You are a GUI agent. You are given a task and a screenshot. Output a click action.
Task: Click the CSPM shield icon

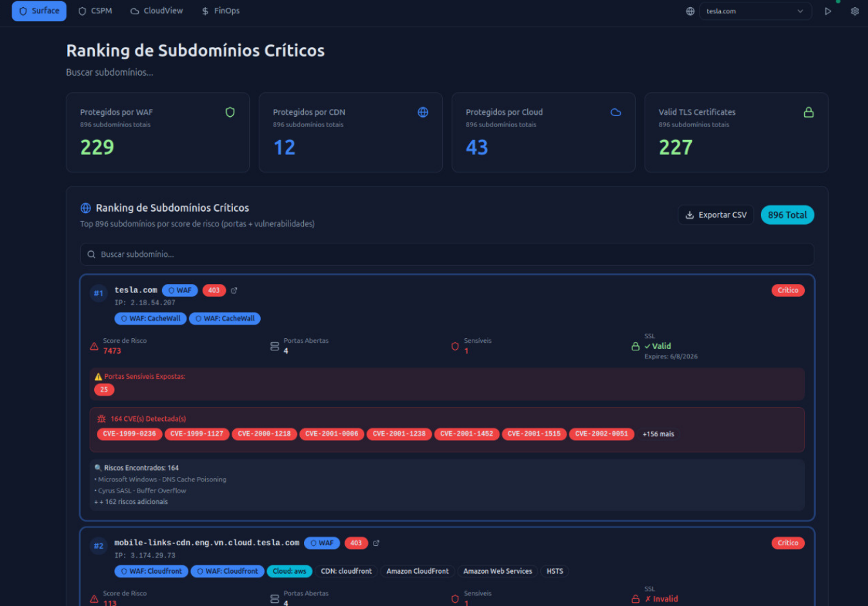82,10
